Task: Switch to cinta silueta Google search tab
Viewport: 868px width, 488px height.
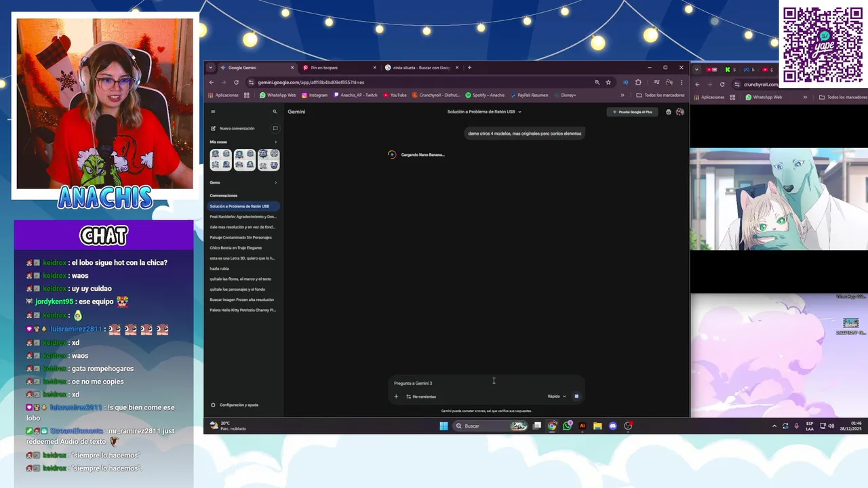Action: 421,68
